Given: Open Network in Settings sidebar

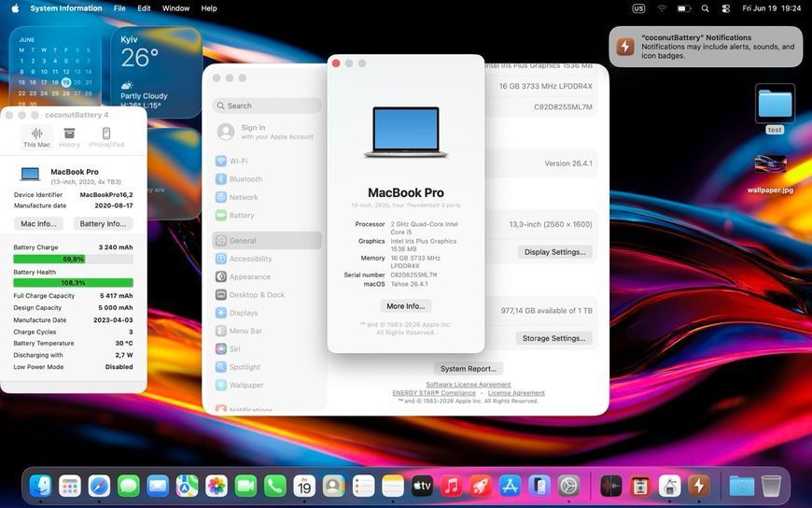Looking at the screenshot, I should pyautogui.click(x=267, y=197).
